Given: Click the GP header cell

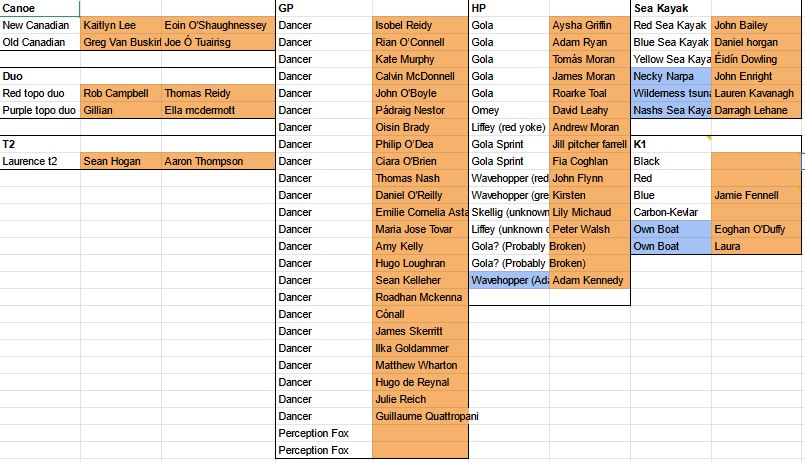Looking at the screenshot, I should [x=324, y=8].
